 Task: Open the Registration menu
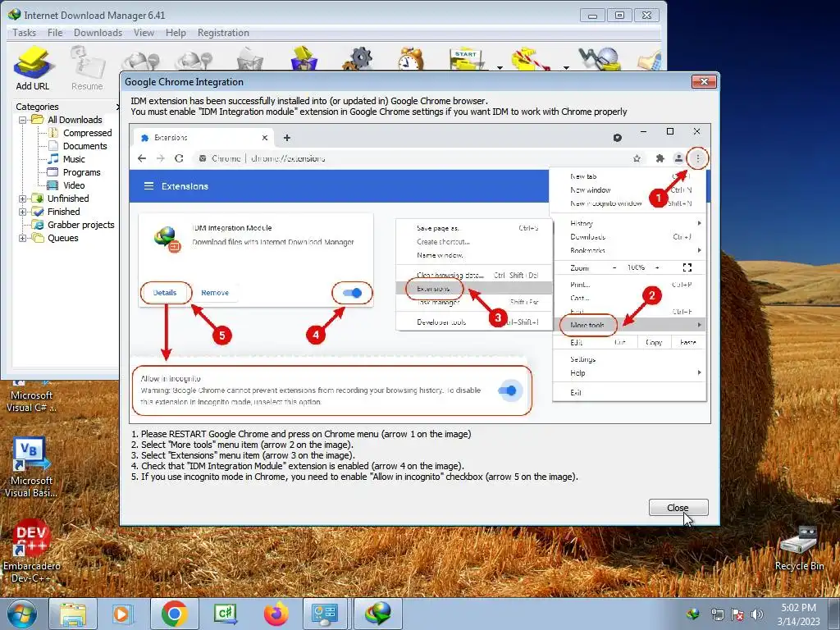(223, 33)
